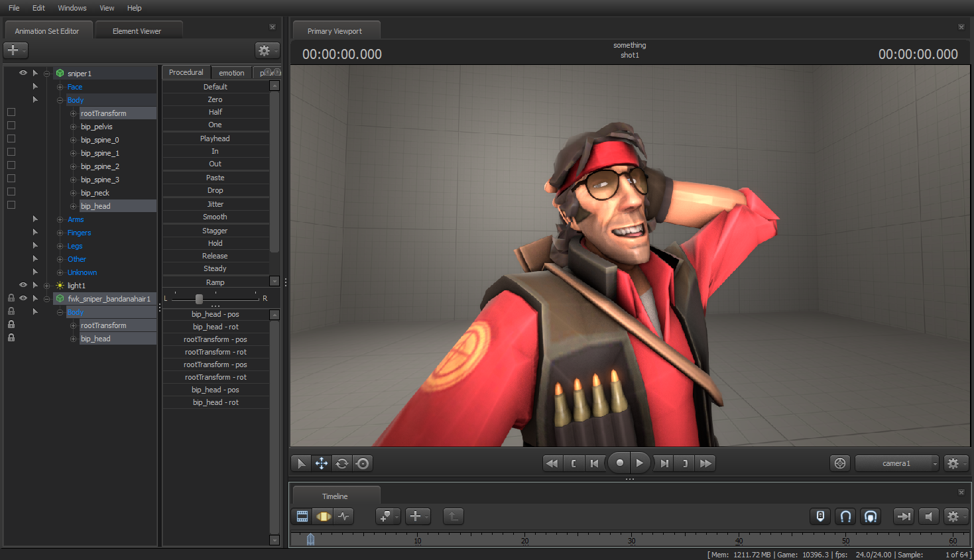974x560 pixels.
Task: Jump to previous clip with rewind button
Action: coord(552,463)
